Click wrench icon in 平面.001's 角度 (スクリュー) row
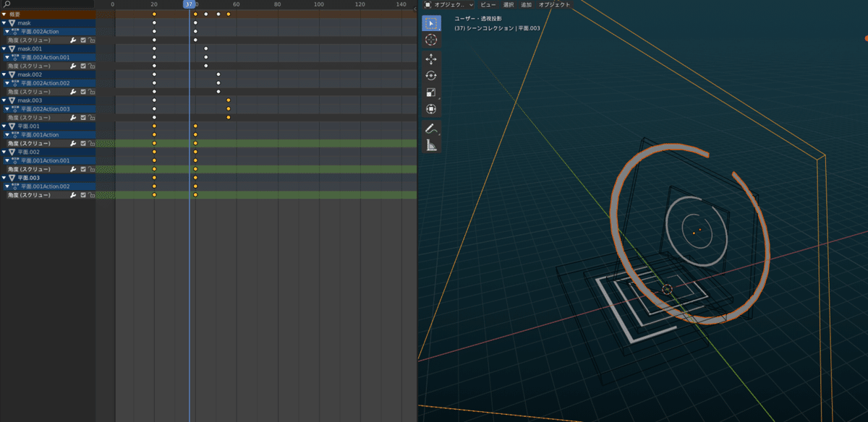The image size is (868, 422). [x=73, y=143]
